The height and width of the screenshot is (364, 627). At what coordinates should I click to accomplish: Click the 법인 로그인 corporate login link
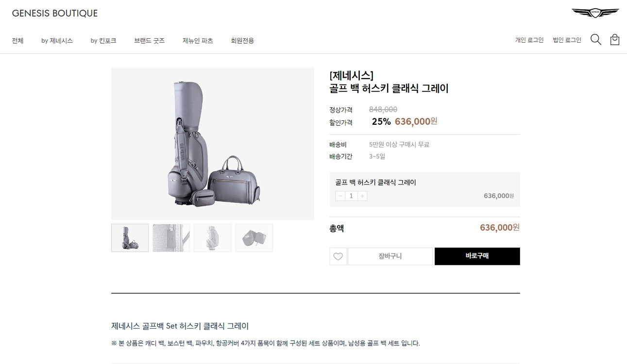567,39
